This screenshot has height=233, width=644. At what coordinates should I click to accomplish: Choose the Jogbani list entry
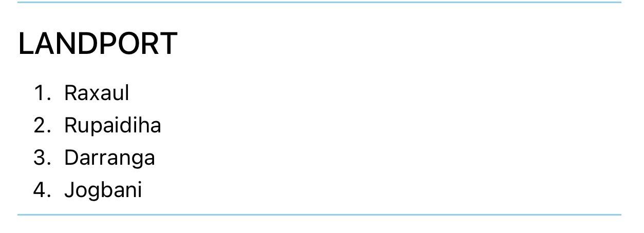click(x=103, y=190)
